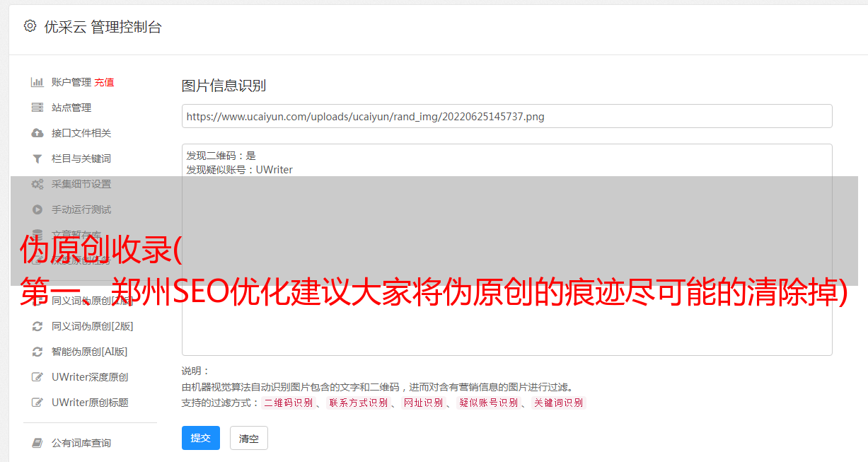Click the red 充值 link

pyautogui.click(x=104, y=82)
